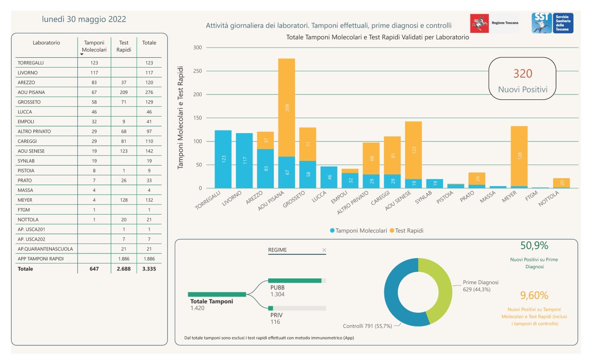
Task: Select the SYNLAB row name in the table
Action: pyautogui.click(x=26, y=160)
